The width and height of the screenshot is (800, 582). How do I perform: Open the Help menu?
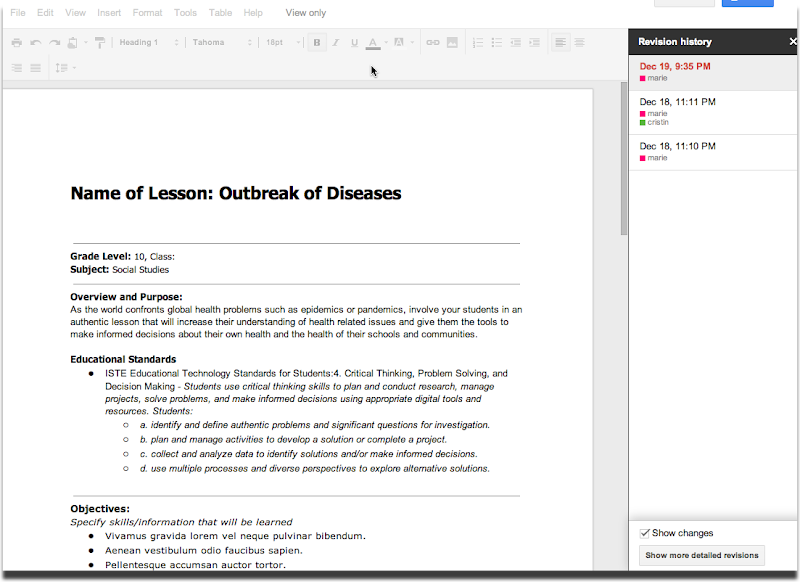253,13
